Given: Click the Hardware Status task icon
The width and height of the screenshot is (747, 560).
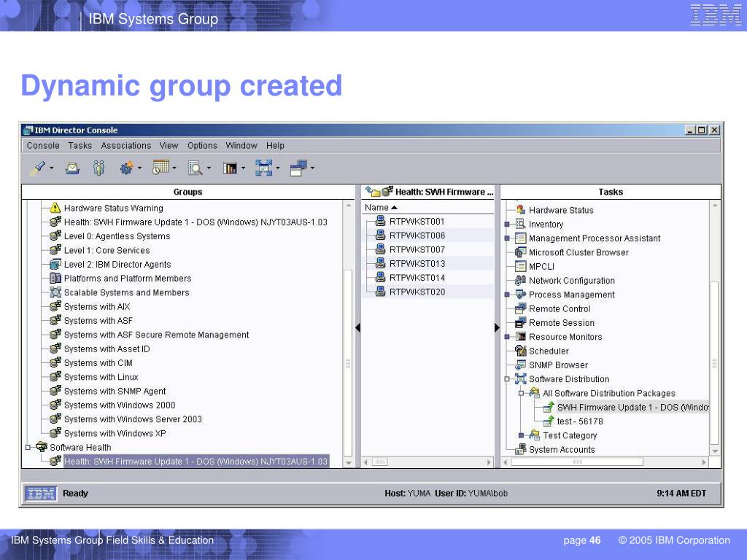Looking at the screenshot, I should pos(521,209).
